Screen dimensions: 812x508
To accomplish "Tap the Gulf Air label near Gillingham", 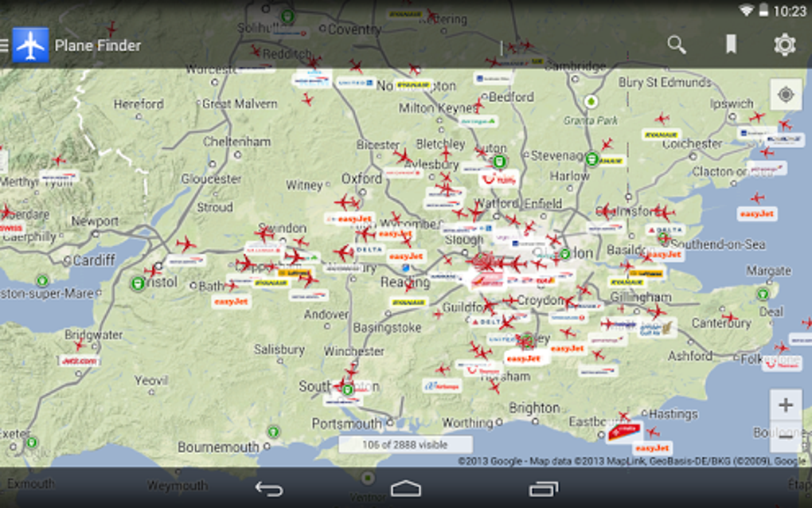I will point(657,328).
